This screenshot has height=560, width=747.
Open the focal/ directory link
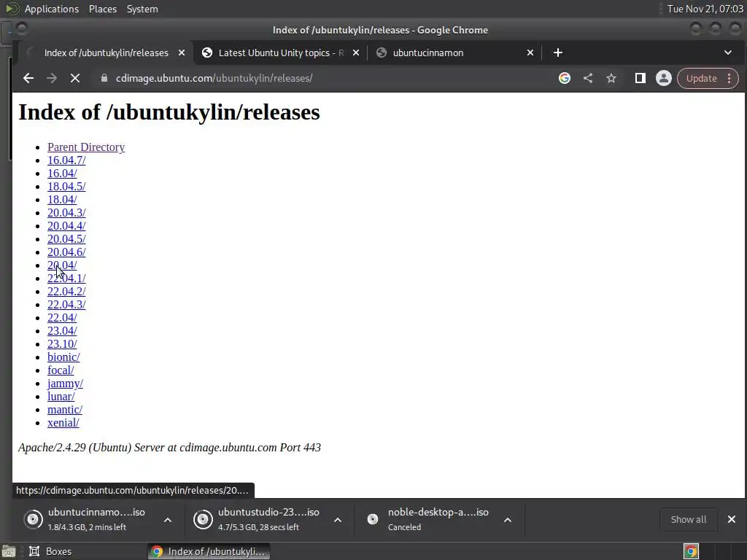click(61, 370)
